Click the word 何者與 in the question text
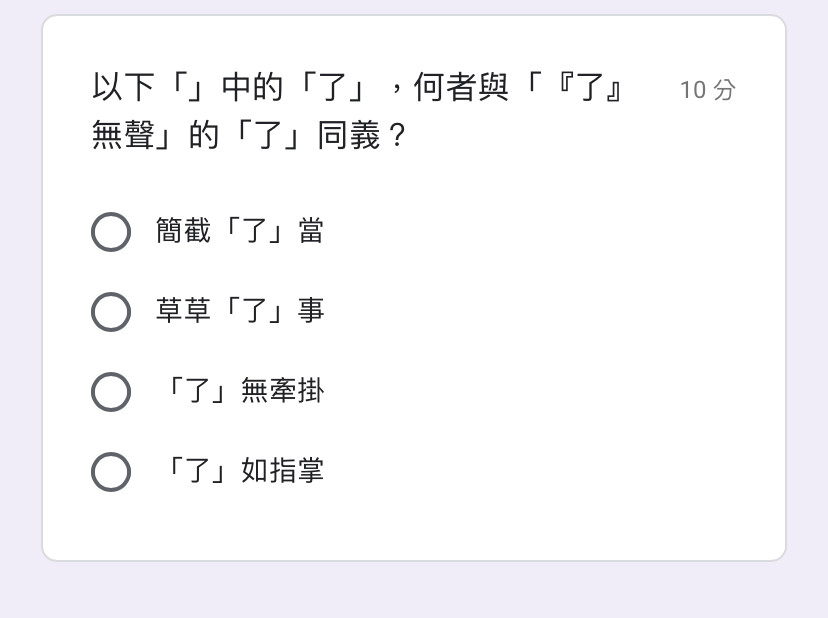The width and height of the screenshot is (828, 618). 461,87
